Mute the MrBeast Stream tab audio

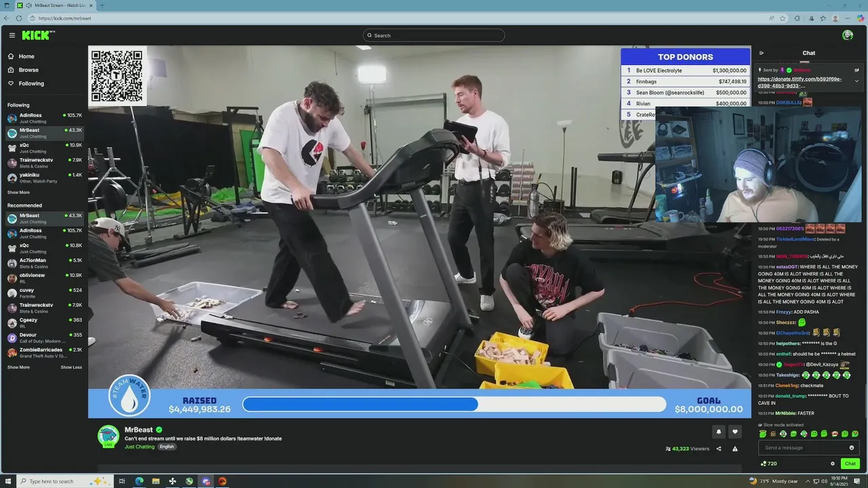[30, 5]
